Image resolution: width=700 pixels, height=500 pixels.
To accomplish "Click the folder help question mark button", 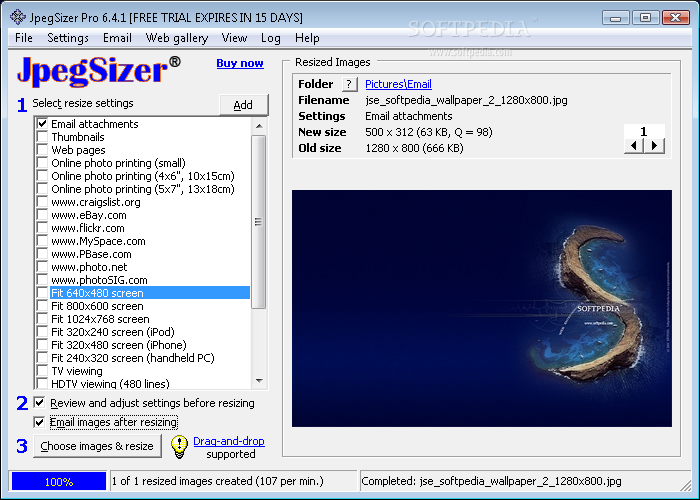I will 350,84.
